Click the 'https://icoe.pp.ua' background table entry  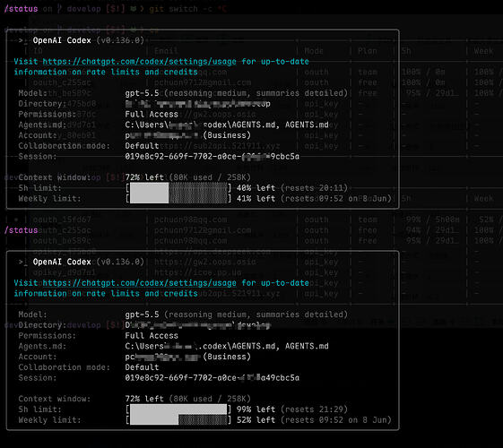198,272
